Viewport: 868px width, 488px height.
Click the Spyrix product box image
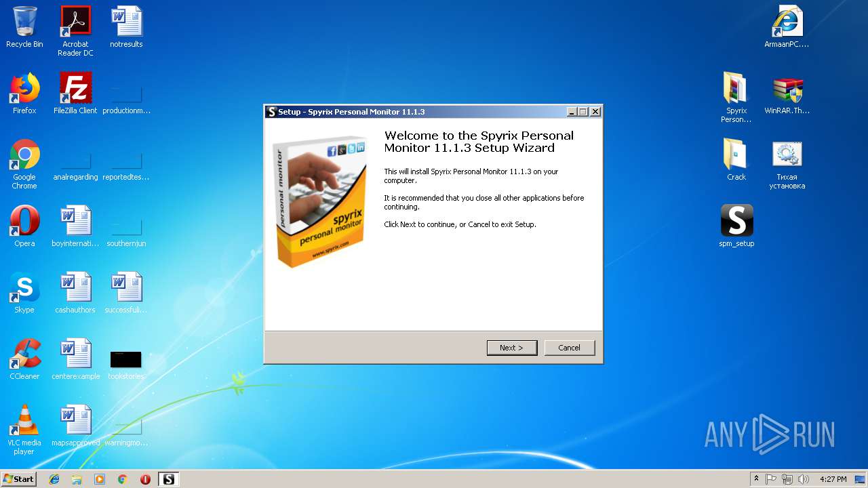click(320, 201)
